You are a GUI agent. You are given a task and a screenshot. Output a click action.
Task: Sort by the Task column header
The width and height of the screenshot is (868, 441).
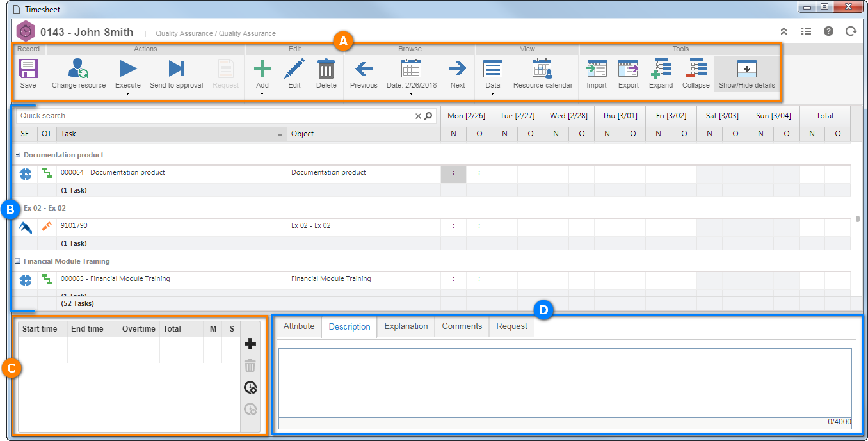pyautogui.click(x=172, y=134)
